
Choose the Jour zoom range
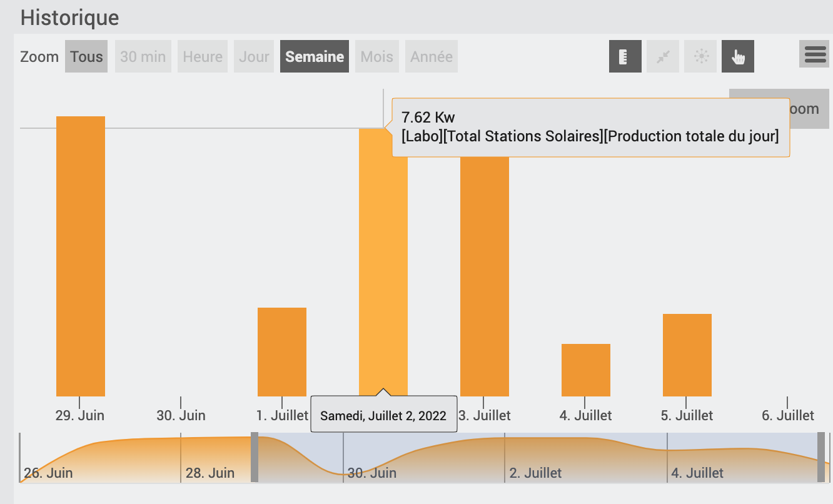point(254,56)
